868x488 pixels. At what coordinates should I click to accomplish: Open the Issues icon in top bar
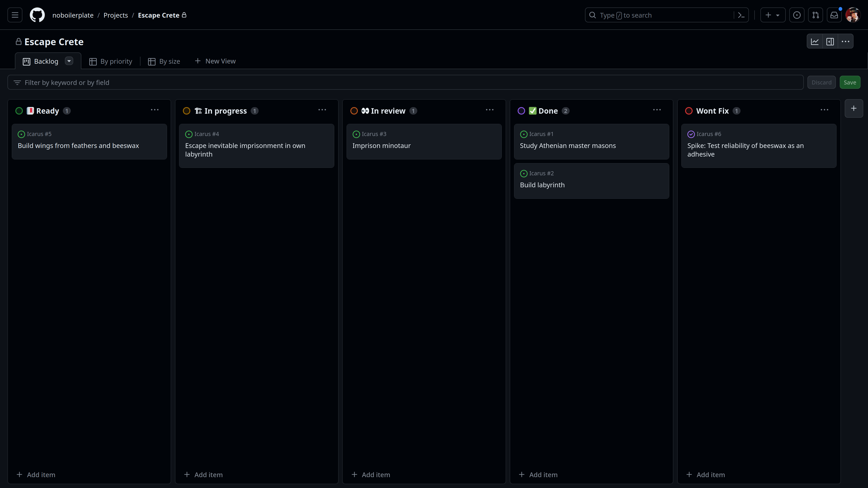[797, 15]
